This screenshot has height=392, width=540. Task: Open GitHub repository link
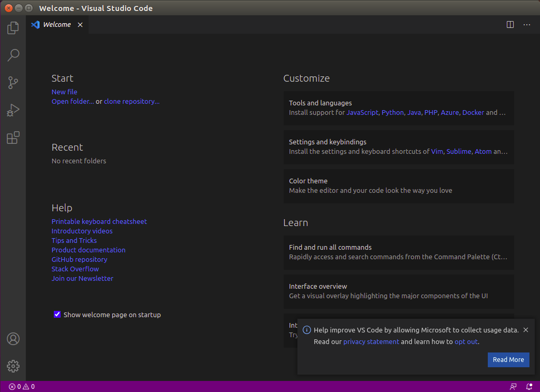pos(79,260)
